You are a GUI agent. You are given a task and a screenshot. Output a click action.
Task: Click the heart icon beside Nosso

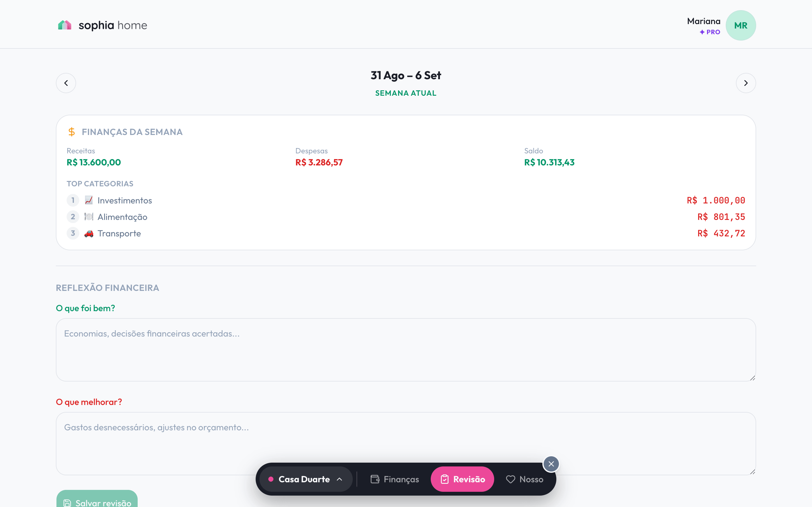coord(510,479)
